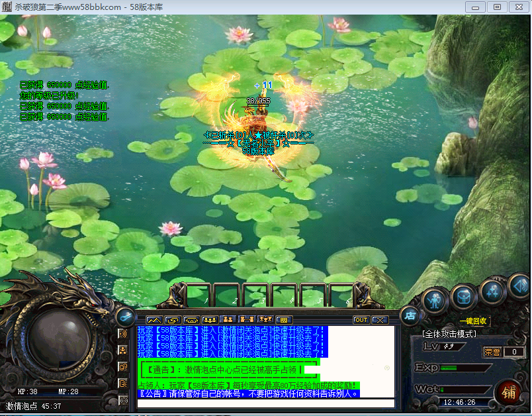The height and width of the screenshot is (416, 532).
Task: Open the rankings trophy toolbar icon
Action: point(265,320)
